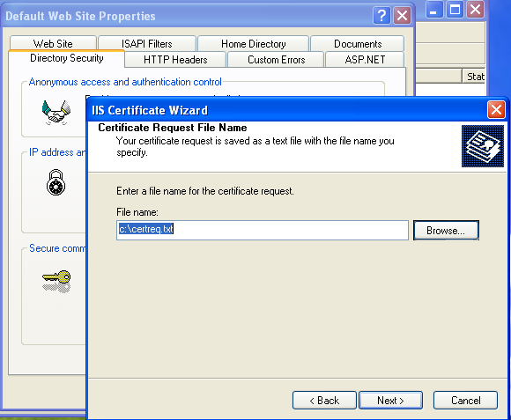Select the Directory Security tab
The height and width of the screenshot is (420, 511).
coord(66,58)
